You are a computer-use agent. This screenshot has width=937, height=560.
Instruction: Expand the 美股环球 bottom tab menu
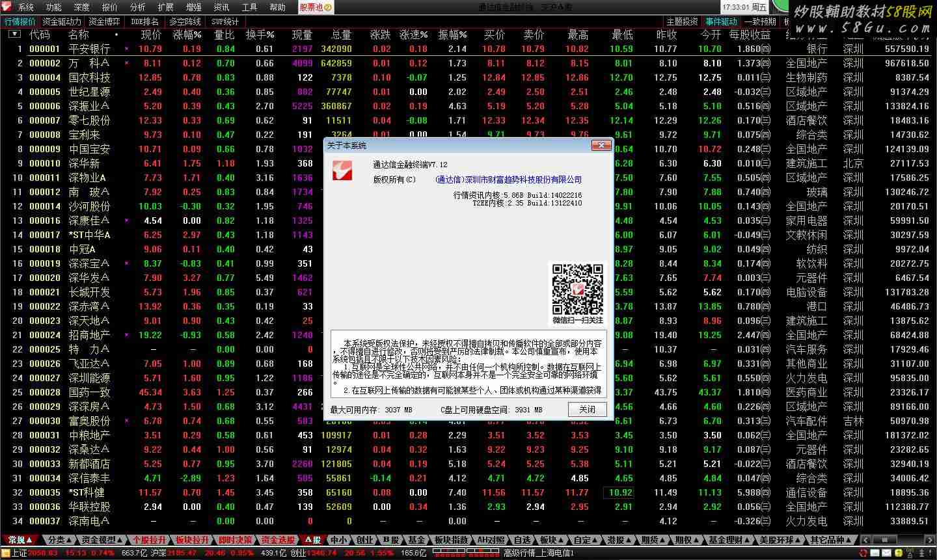[780, 540]
